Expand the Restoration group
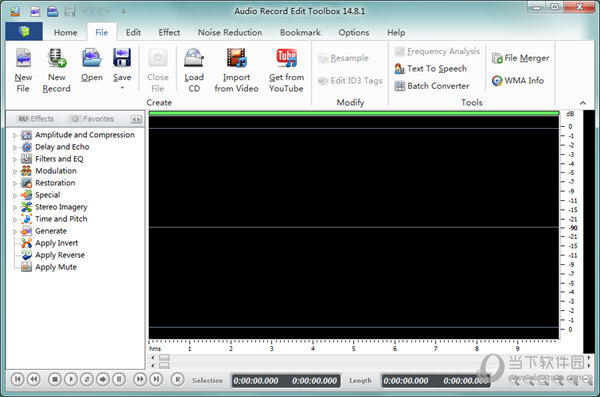600x397 pixels. pos(15,184)
